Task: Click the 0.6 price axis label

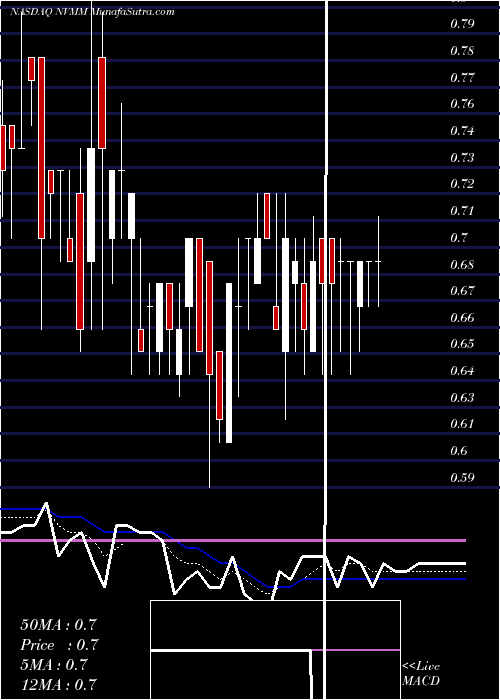Action: click(458, 450)
